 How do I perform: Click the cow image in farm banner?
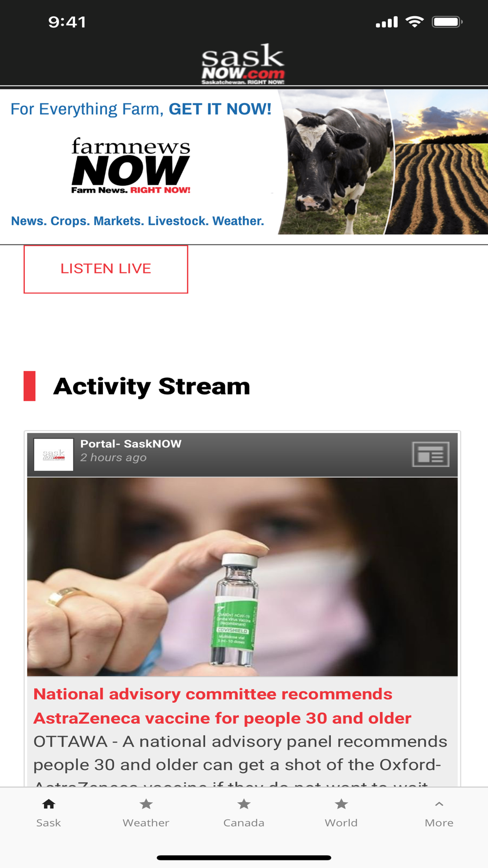pyautogui.click(x=337, y=162)
